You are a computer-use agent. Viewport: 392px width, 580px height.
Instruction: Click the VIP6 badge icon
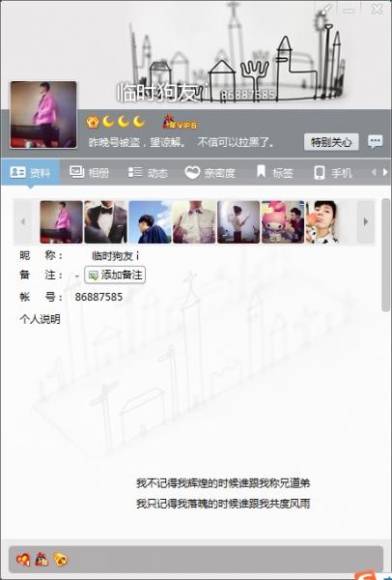click(x=180, y=122)
